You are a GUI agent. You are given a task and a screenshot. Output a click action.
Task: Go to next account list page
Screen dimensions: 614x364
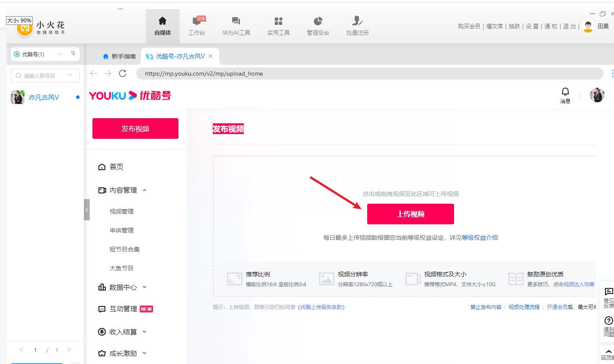(x=69, y=350)
